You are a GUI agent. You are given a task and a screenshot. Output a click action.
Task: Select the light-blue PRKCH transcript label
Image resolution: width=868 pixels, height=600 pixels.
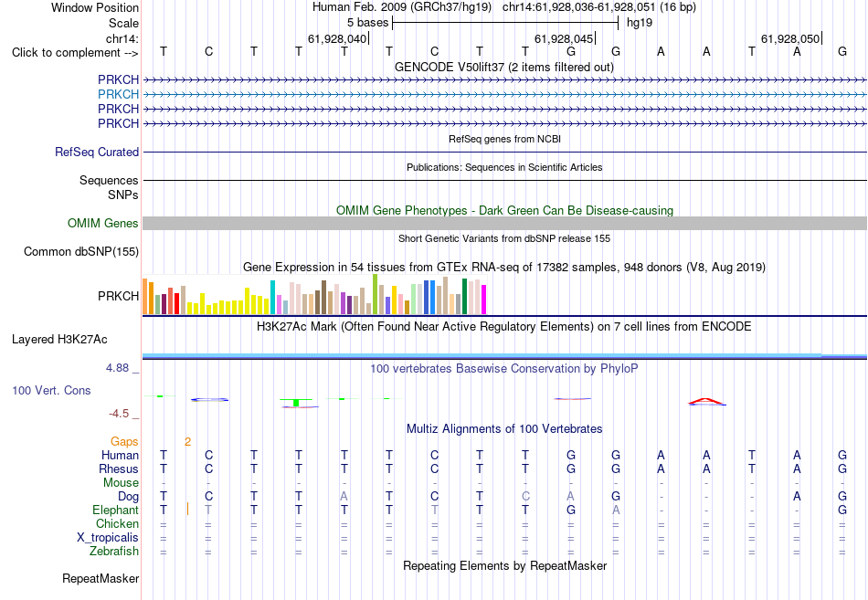pyautogui.click(x=118, y=94)
